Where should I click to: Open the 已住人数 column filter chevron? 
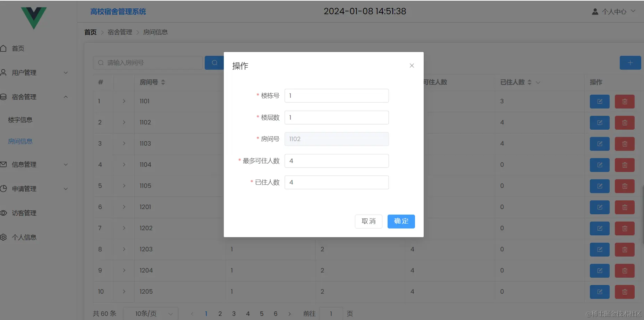pyautogui.click(x=538, y=83)
